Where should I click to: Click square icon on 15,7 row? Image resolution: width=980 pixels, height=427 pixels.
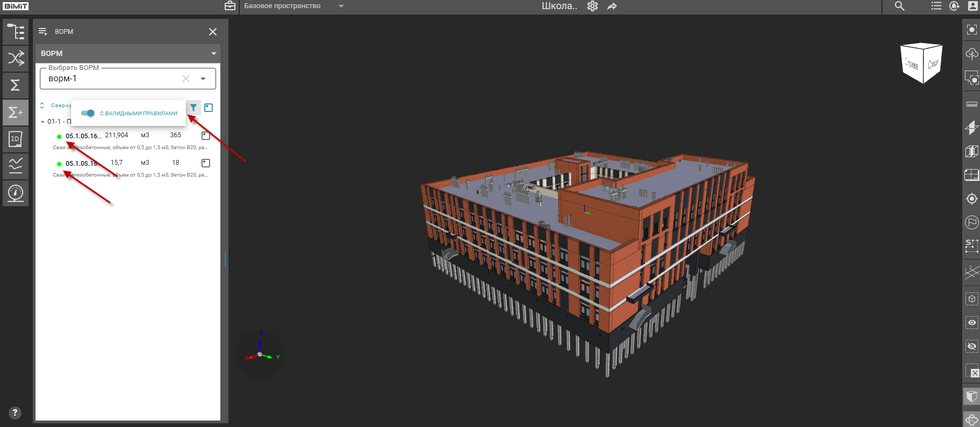[206, 163]
